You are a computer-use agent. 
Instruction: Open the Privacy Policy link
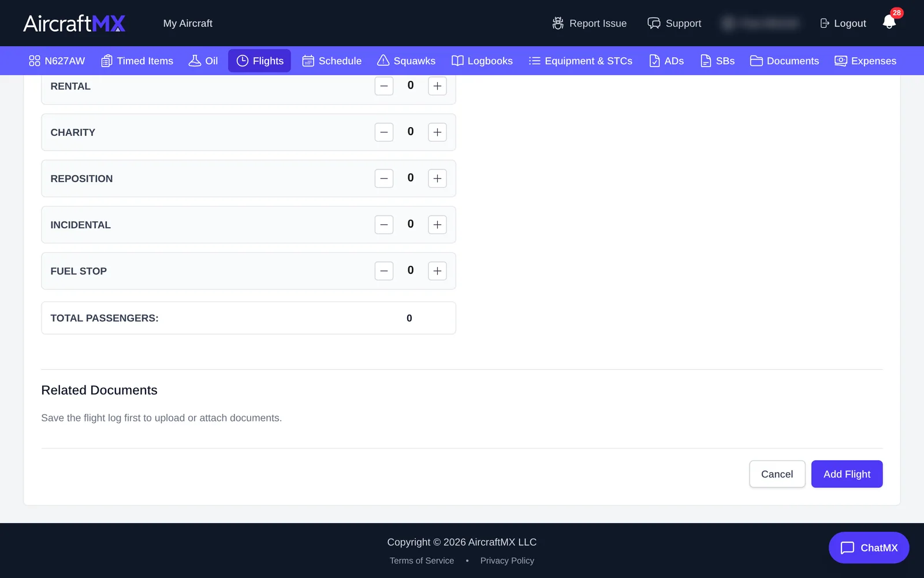point(507,561)
